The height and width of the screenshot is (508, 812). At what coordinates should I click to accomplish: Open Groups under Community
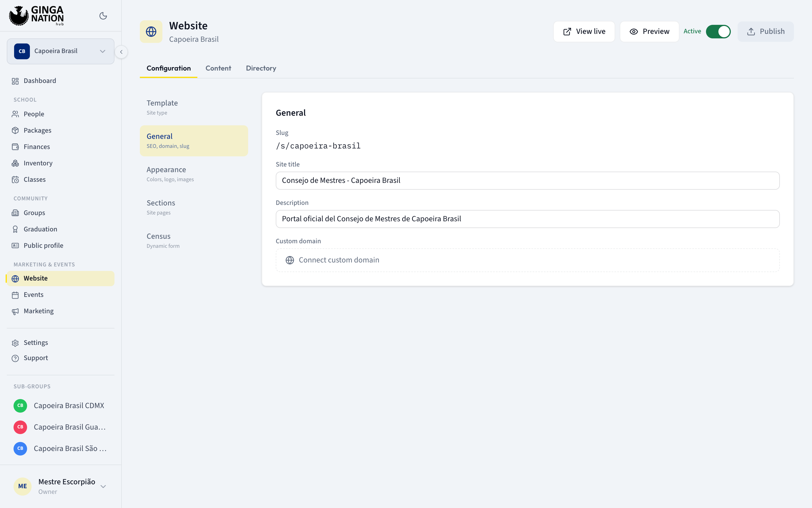pyautogui.click(x=60, y=213)
